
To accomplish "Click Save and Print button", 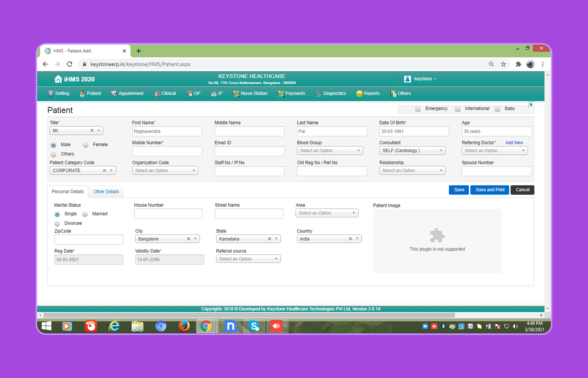I will [x=490, y=190].
